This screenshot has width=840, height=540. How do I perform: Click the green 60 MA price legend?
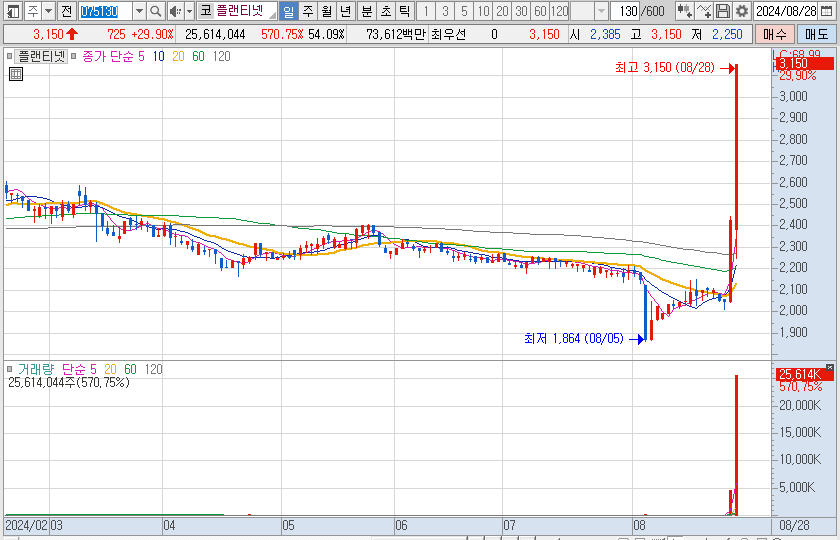pos(198,56)
